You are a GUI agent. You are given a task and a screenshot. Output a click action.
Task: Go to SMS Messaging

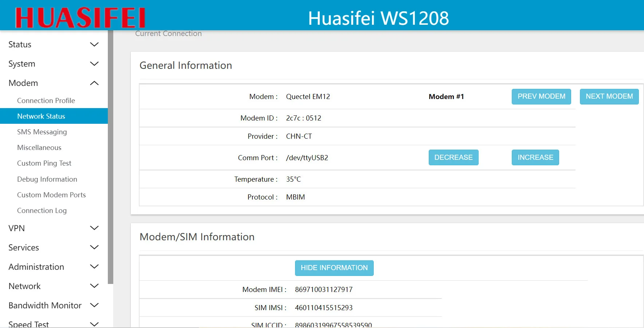[x=42, y=132]
